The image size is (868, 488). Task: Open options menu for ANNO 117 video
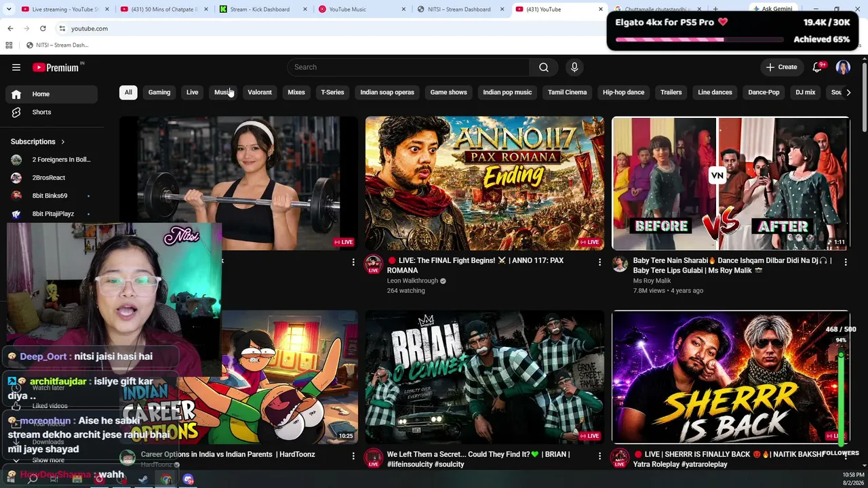tap(599, 262)
